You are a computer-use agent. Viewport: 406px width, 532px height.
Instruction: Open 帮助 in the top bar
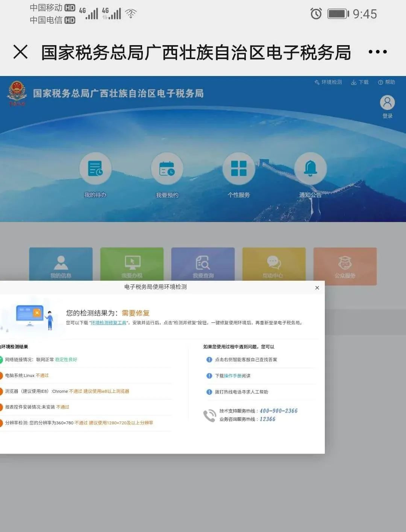click(386, 82)
